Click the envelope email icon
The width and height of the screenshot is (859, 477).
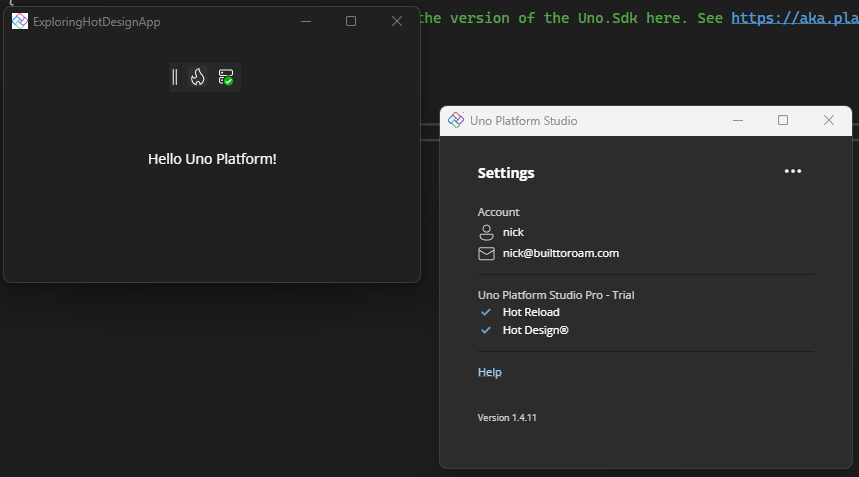486,254
